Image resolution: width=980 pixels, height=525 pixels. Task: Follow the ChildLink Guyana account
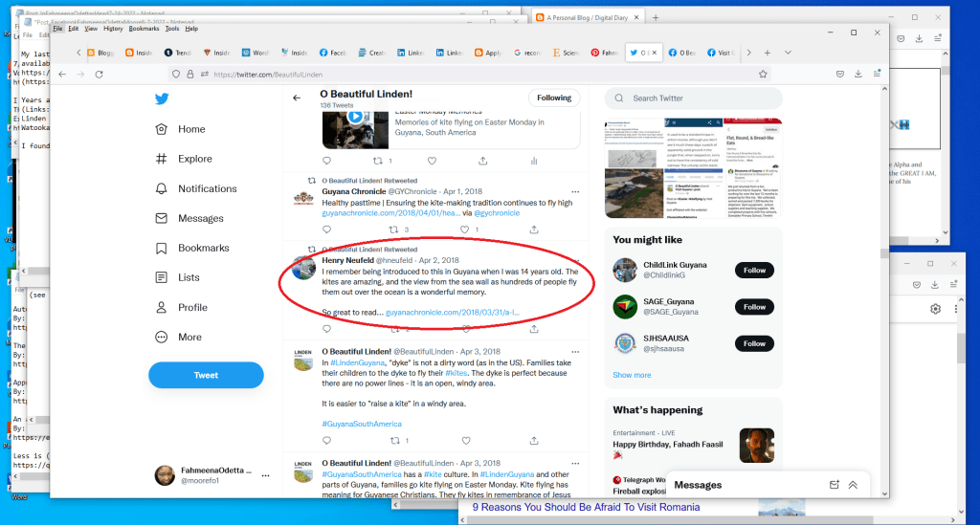click(754, 271)
